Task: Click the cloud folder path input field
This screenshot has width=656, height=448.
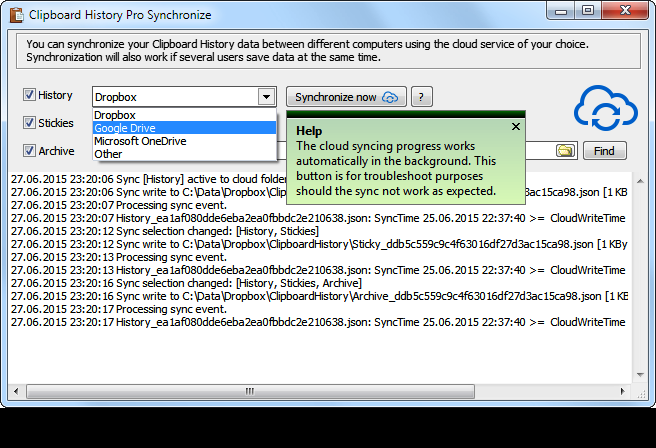Action: click(540, 151)
